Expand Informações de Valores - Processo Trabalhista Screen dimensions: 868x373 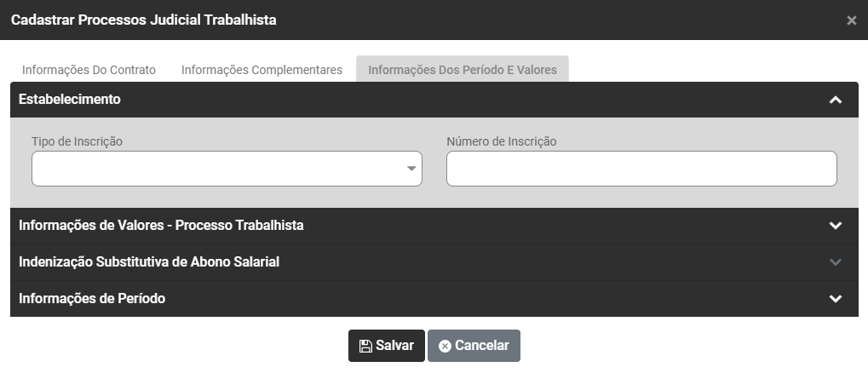click(x=162, y=226)
